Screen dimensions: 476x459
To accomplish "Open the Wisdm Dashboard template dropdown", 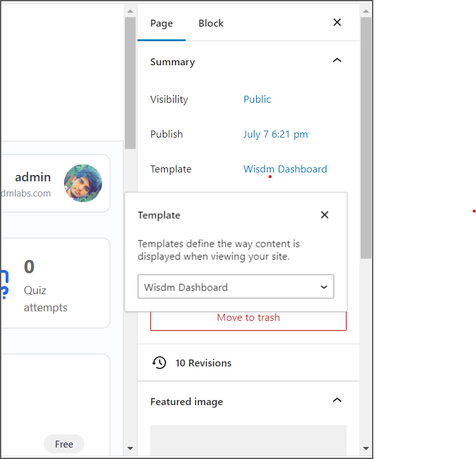I will 236,287.
